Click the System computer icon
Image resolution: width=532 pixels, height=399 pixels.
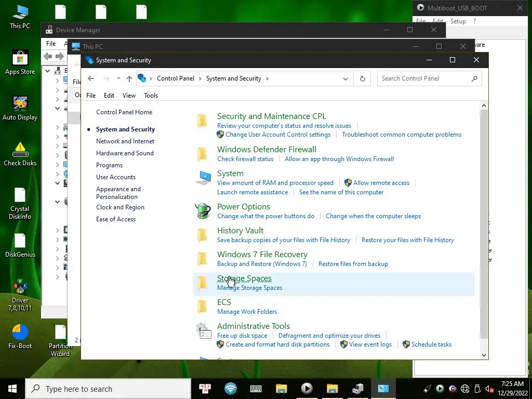coord(203,178)
